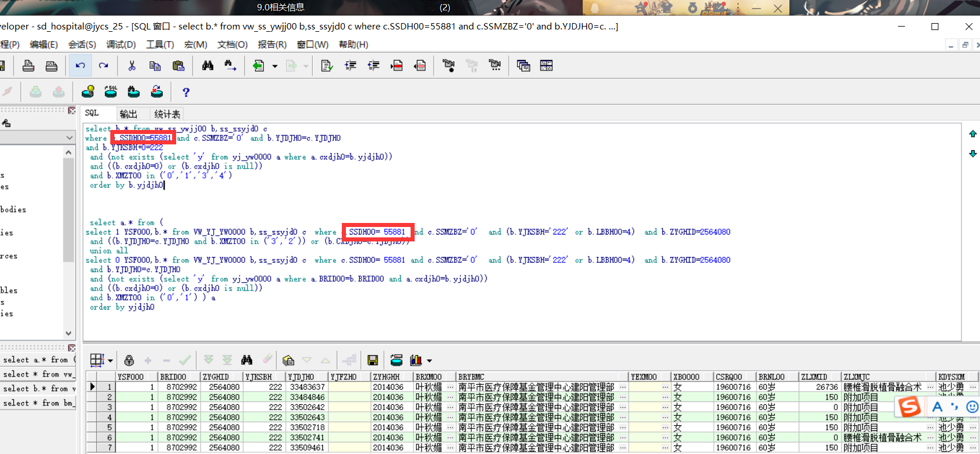Click the Redo toolbar icon
This screenshot has width=980, height=454.
coord(103,66)
